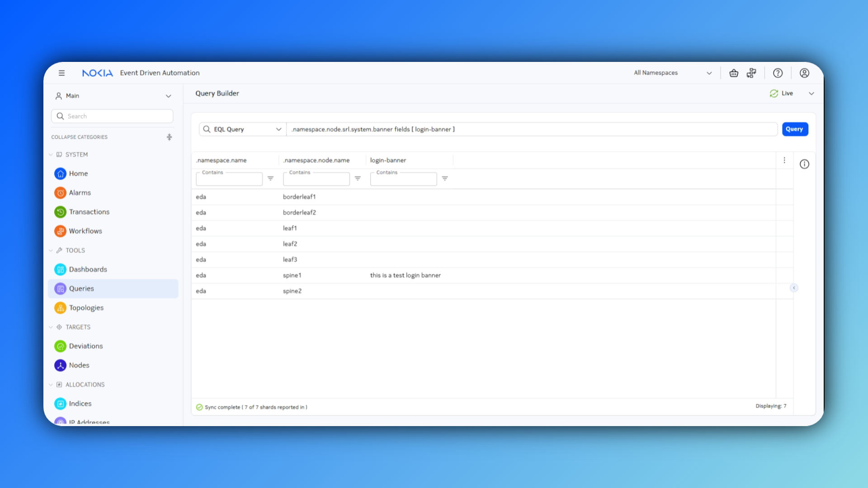
Task: Click filter icon for login-banner column
Action: [x=445, y=178]
